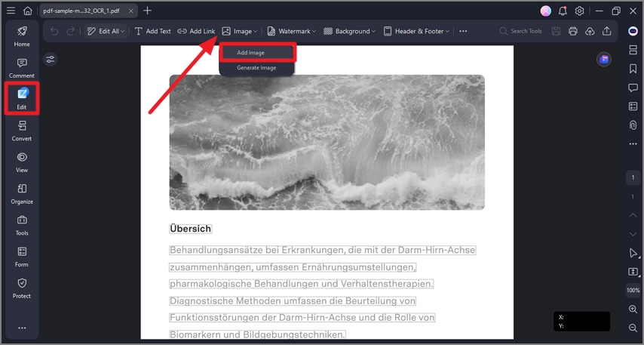
Task: Open the comments list panel on right
Action: [633, 88]
